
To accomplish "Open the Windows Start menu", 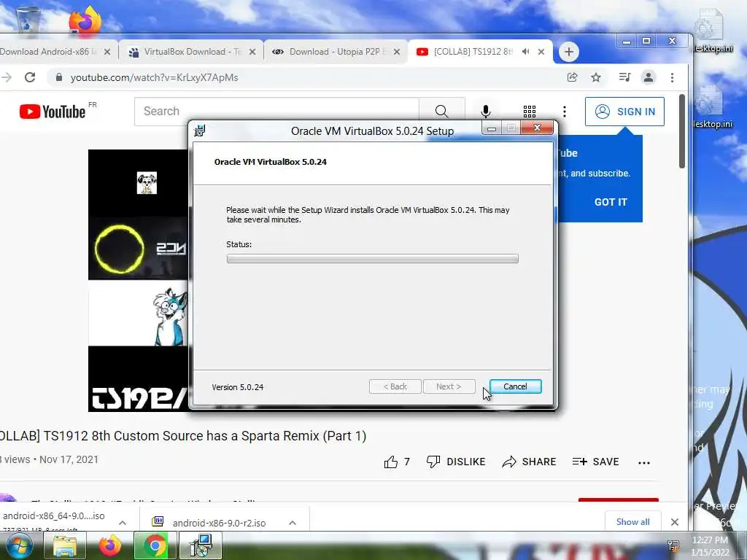I will tap(19, 545).
